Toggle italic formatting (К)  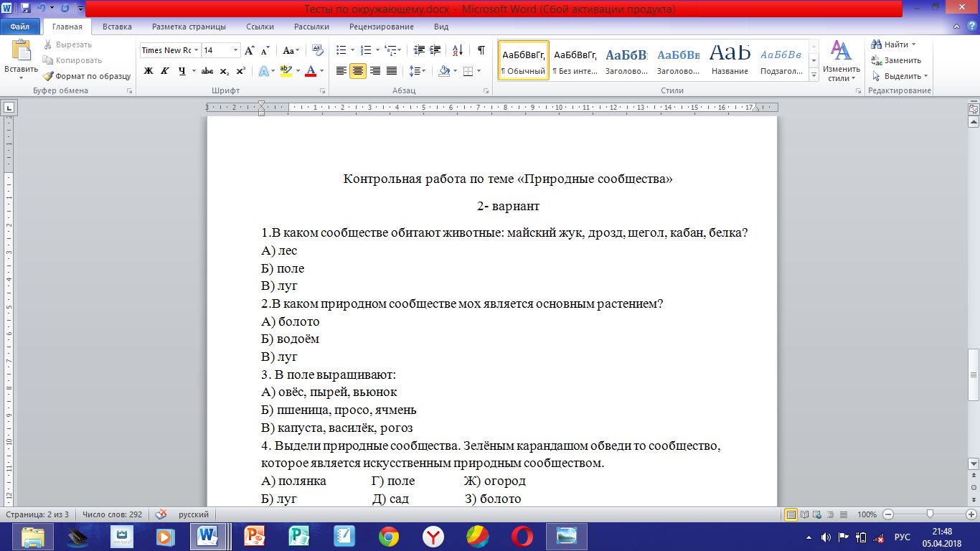164,71
